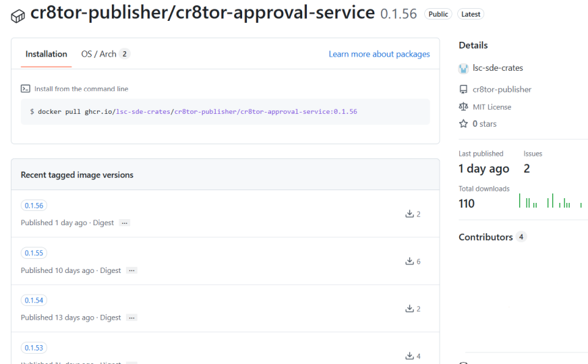Open the 0.1.53 version tag
Viewport: 588px width, 364px height.
coord(34,348)
